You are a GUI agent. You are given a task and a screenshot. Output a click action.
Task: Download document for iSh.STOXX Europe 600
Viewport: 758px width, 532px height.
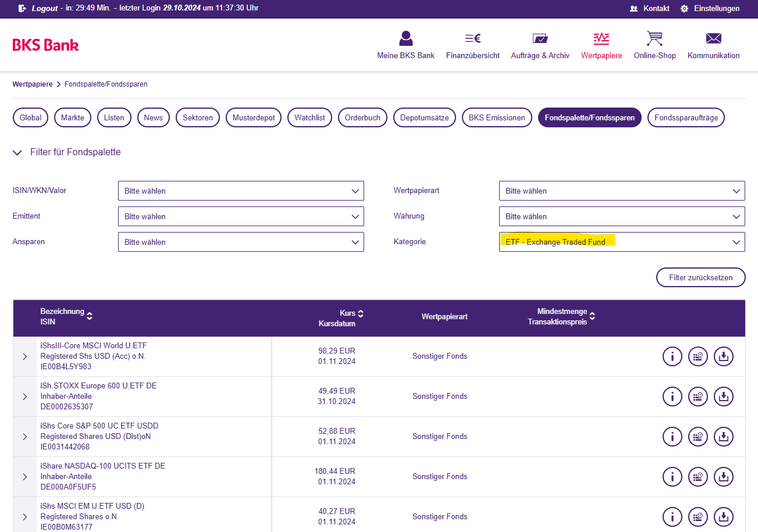coord(724,397)
